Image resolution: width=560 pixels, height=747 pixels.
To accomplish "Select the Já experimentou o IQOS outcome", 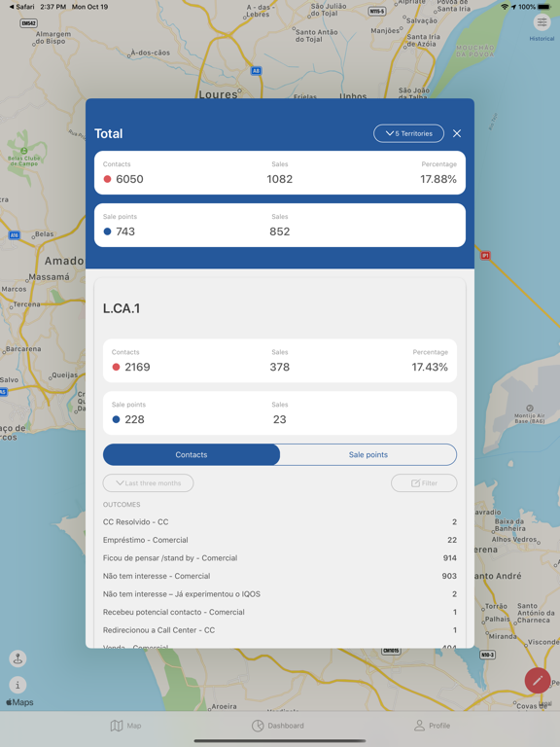I will [x=280, y=594].
